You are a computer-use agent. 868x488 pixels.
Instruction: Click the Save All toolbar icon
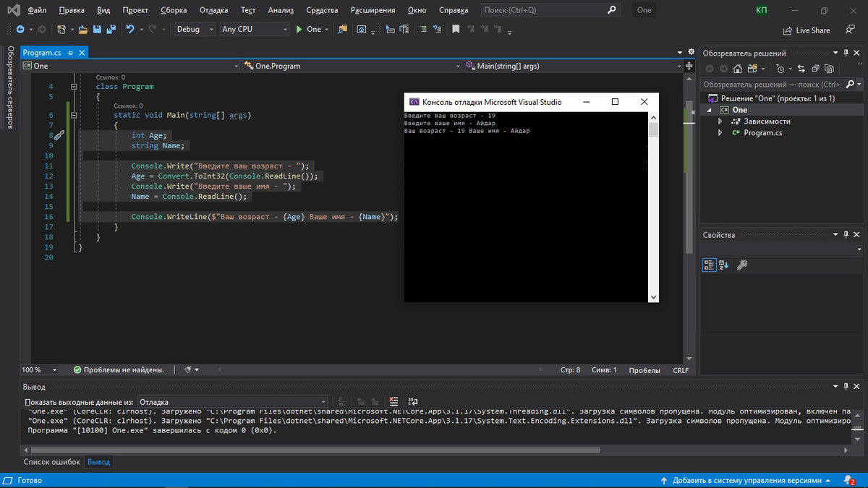pos(111,30)
